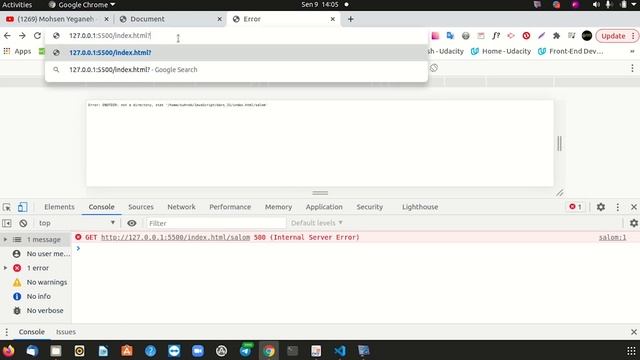The width and height of the screenshot is (640, 360).
Task: Open the Memory panel
Action: click(278, 207)
